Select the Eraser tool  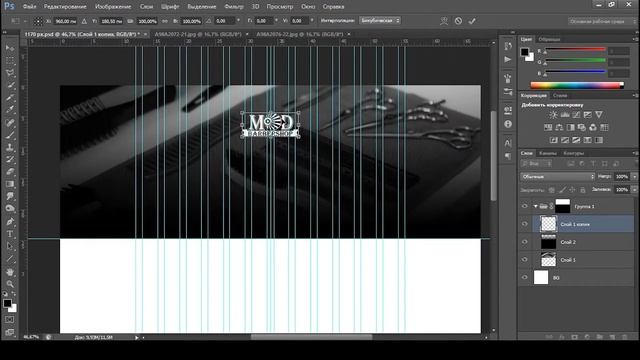(10, 172)
